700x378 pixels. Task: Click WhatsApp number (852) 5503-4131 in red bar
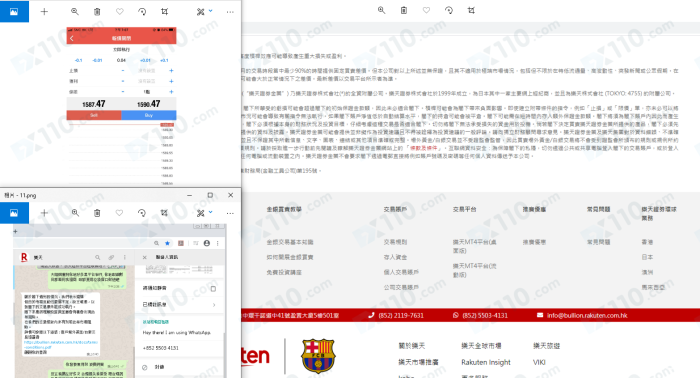tap(485, 316)
